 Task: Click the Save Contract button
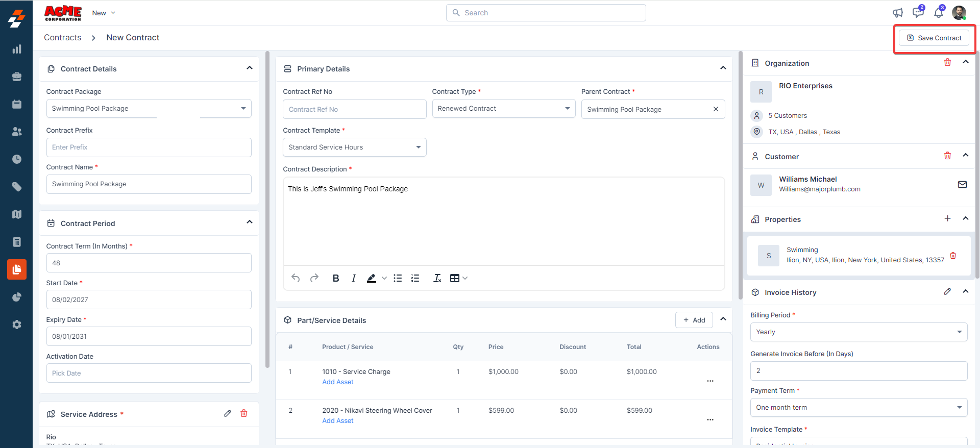pyautogui.click(x=934, y=38)
